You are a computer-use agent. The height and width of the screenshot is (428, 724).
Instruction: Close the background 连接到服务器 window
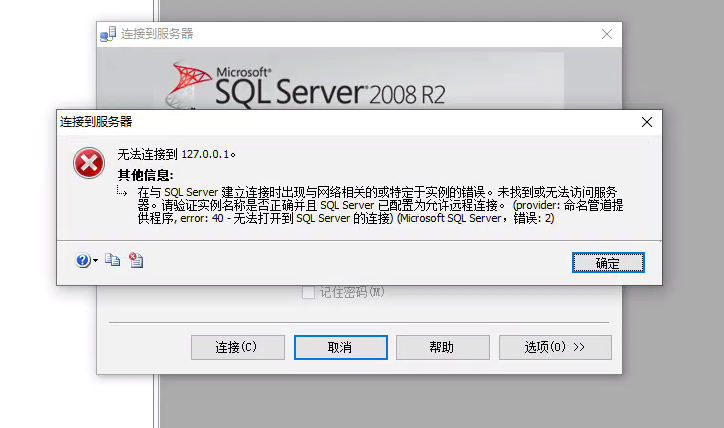[607, 34]
